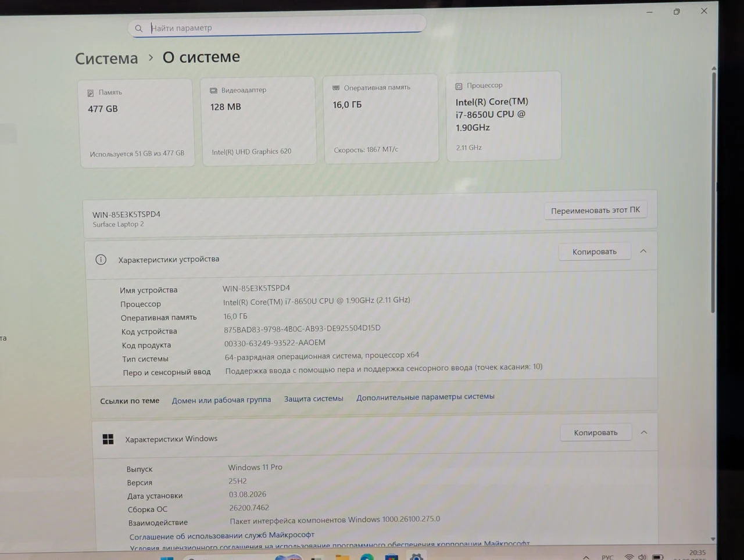This screenshot has width=744, height=560.
Task: Click the device ID value '875BAD83-9798-4B0C-AB93-DE925504D15D'
Action: pos(302,329)
